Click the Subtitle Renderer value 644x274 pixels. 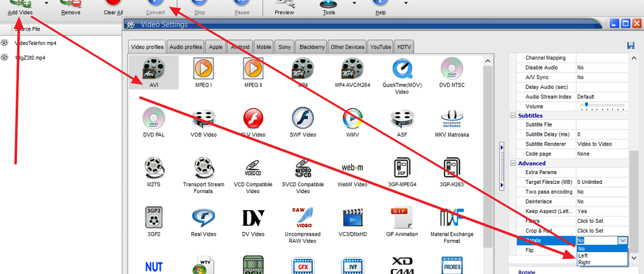(x=602, y=144)
